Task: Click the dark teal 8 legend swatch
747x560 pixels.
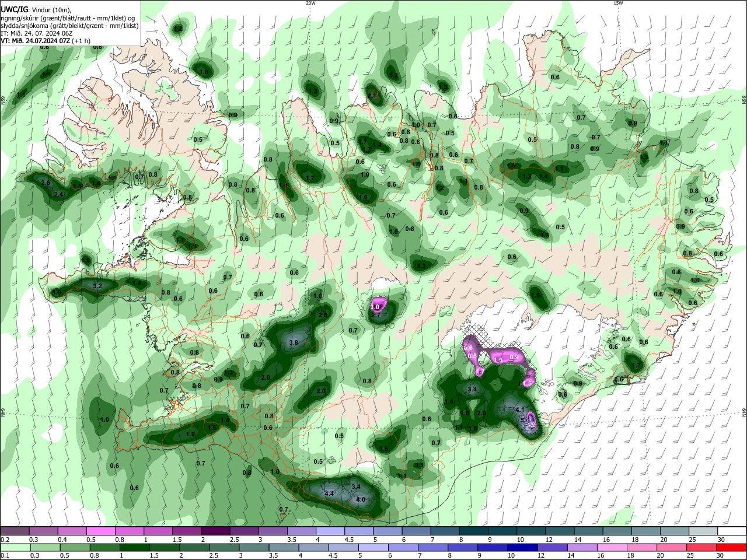Action: pyautogui.click(x=474, y=531)
